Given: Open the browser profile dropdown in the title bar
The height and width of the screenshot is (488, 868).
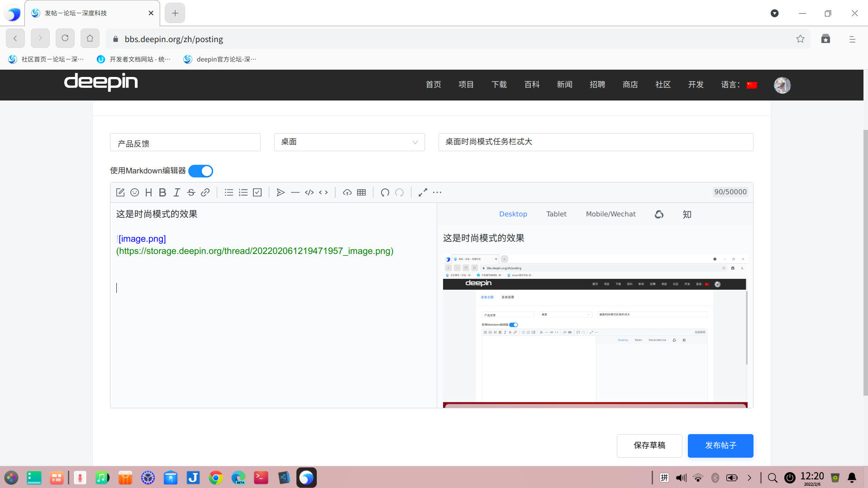Looking at the screenshot, I should tap(775, 13).
